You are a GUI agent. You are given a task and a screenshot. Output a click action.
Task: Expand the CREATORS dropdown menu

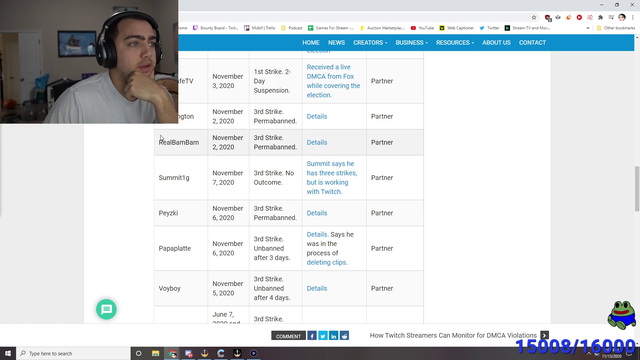pyautogui.click(x=370, y=42)
